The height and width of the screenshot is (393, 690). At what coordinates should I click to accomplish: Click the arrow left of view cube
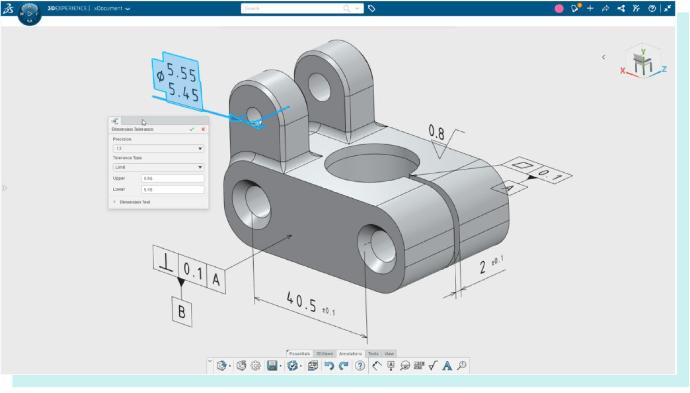[603, 57]
